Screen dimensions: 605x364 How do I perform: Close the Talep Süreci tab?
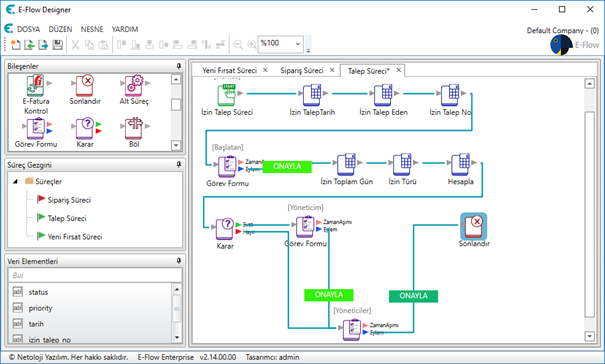[x=399, y=70]
